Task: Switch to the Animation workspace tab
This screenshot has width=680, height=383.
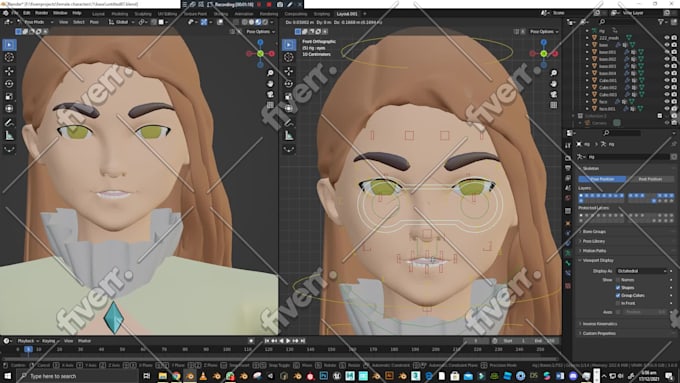Action: 244,14
